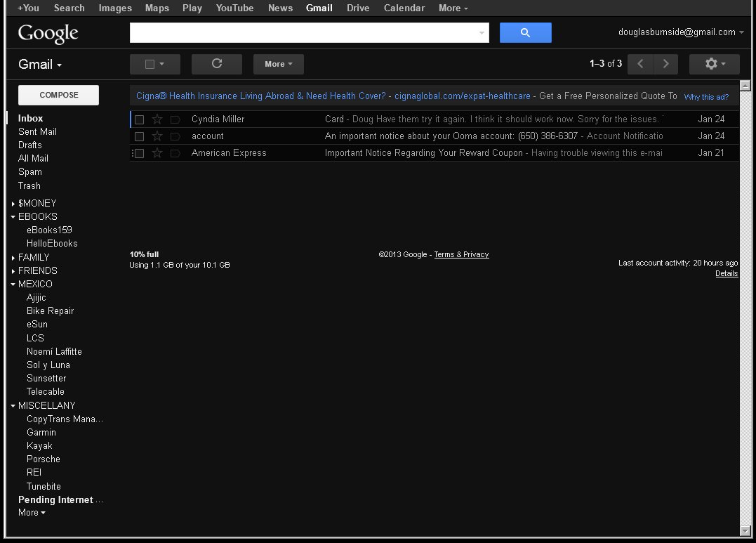The image size is (756, 543).
Task: Star the Ooma account email
Action: (157, 136)
